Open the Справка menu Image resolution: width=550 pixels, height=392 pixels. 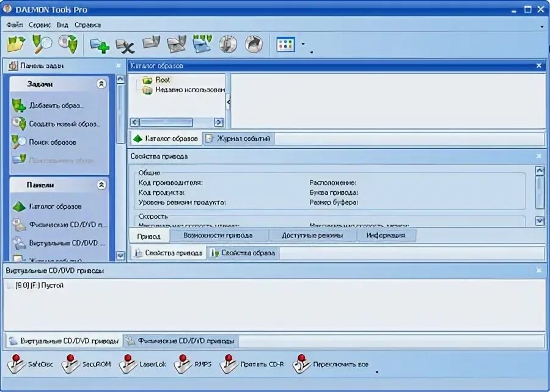point(87,25)
